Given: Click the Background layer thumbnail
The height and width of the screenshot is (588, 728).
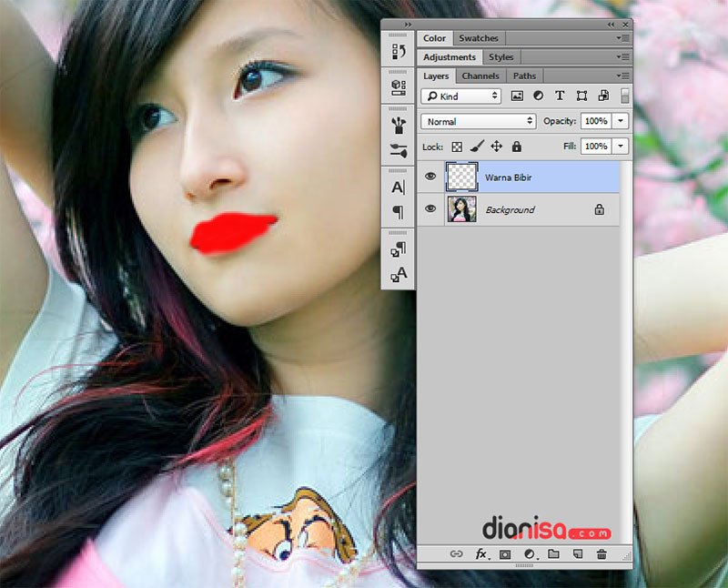Looking at the screenshot, I should pyautogui.click(x=463, y=209).
